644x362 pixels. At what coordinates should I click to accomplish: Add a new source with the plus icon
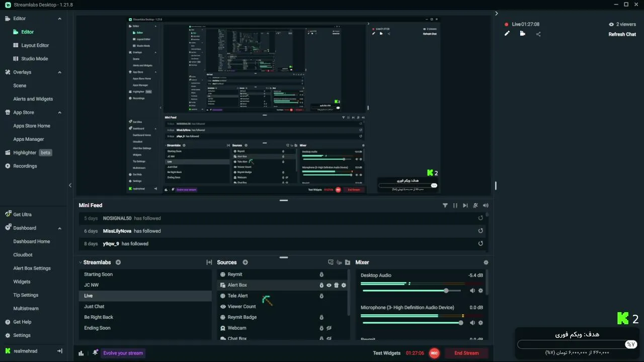click(246, 262)
